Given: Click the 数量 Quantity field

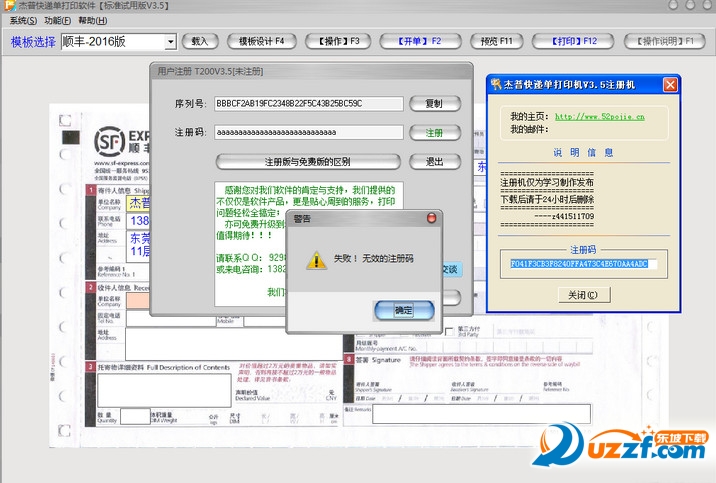Looking at the screenshot, I should pyautogui.click(x=135, y=417).
